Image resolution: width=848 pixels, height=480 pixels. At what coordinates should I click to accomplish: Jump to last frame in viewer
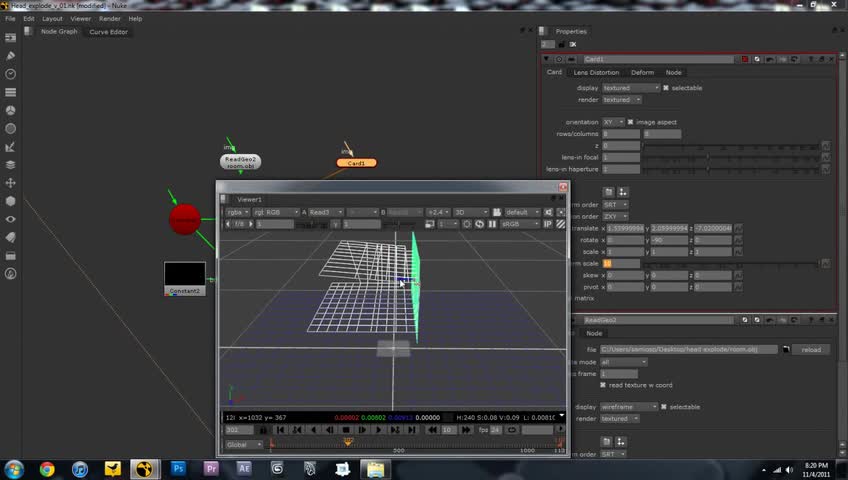(x=412, y=430)
